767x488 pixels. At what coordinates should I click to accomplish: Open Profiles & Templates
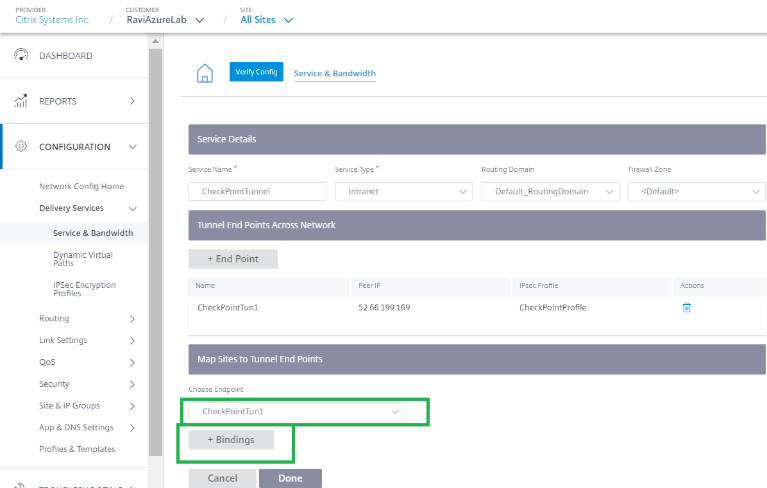[x=77, y=449]
